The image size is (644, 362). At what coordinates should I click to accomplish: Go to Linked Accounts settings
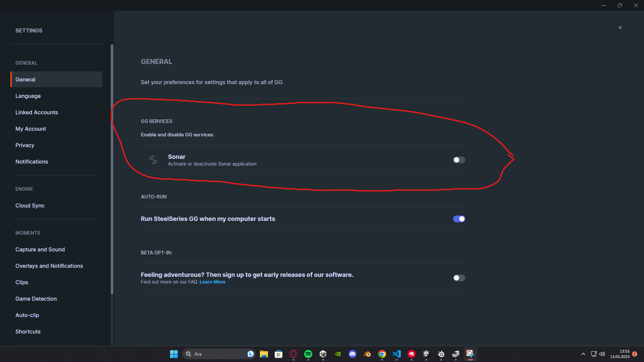tap(37, 112)
